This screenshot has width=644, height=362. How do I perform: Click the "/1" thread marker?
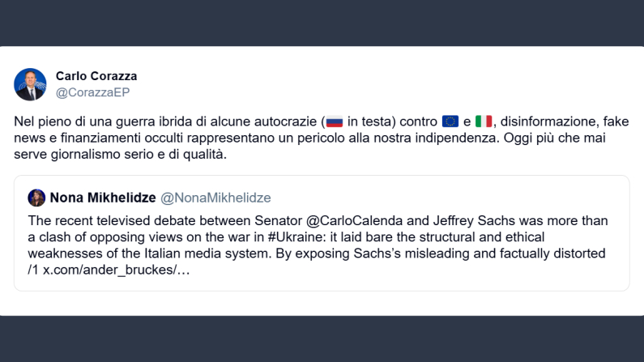[x=34, y=270]
